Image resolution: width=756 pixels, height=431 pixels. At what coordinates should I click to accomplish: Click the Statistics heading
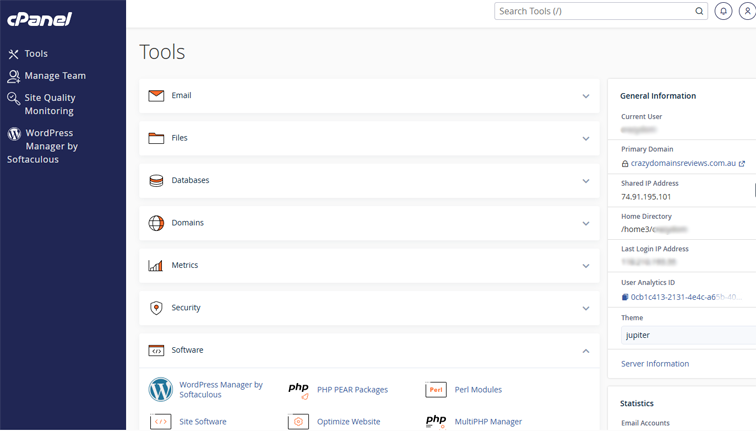coord(636,404)
